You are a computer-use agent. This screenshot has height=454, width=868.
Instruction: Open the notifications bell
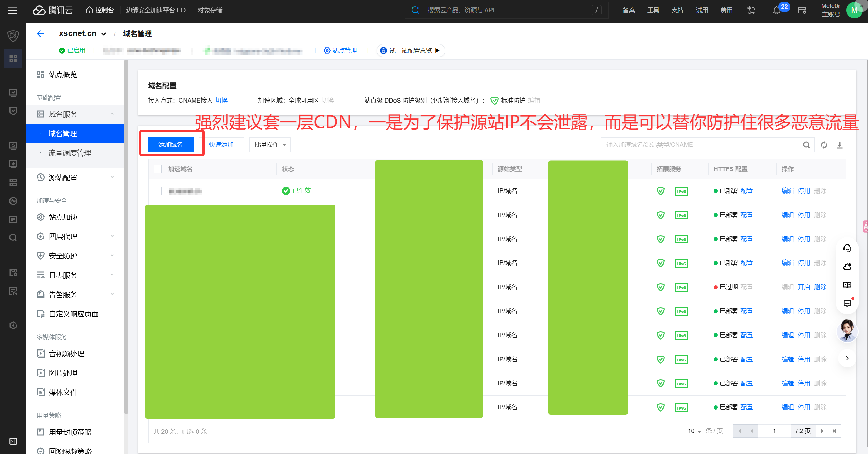click(776, 11)
